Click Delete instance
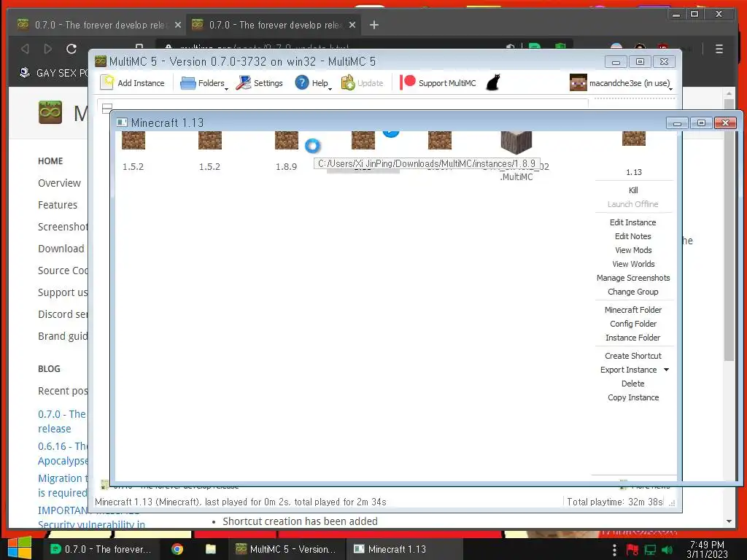Screen dimensions: 747x560 tap(632, 384)
